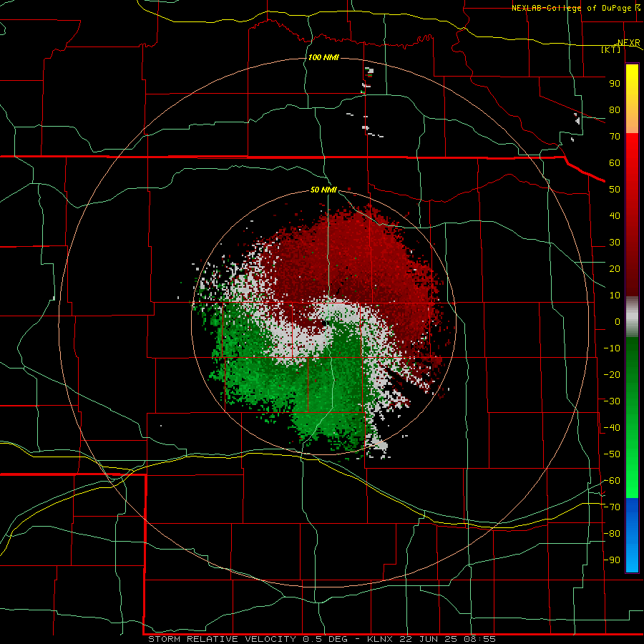This screenshot has width=644, height=644.
Task: Click the gray zero-velocity segment of color bar
Action: tap(632, 317)
